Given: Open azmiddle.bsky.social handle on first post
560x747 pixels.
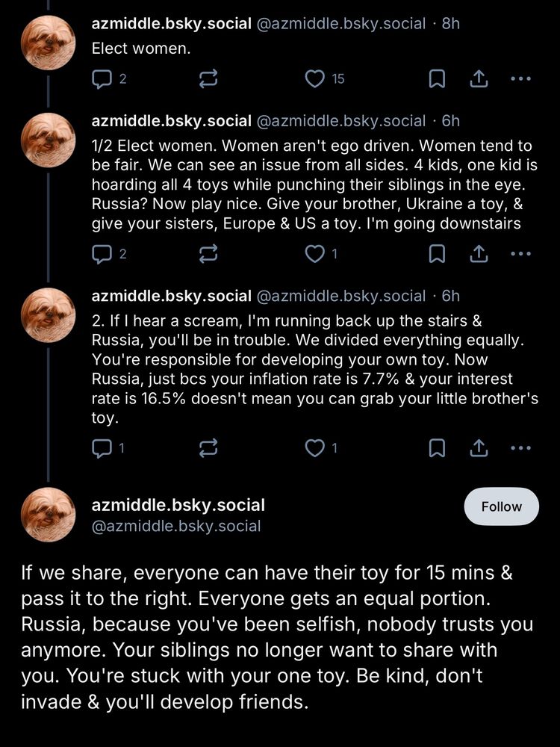Looking at the screenshot, I should coord(341,23).
